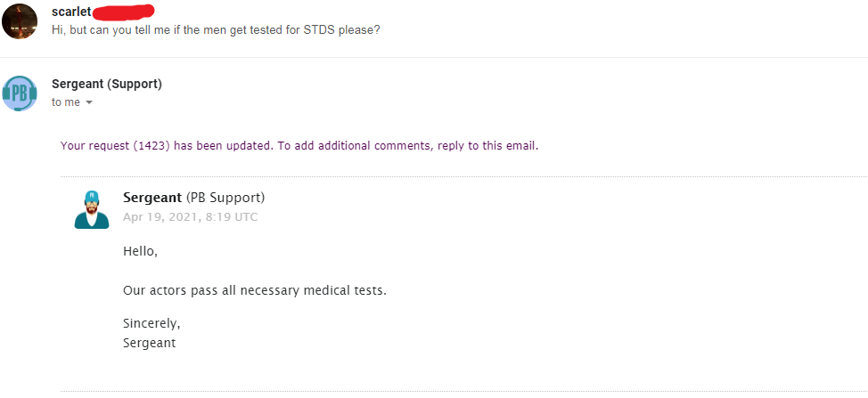Open sender name "scarlet"
The image size is (868, 398).
tap(71, 12)
